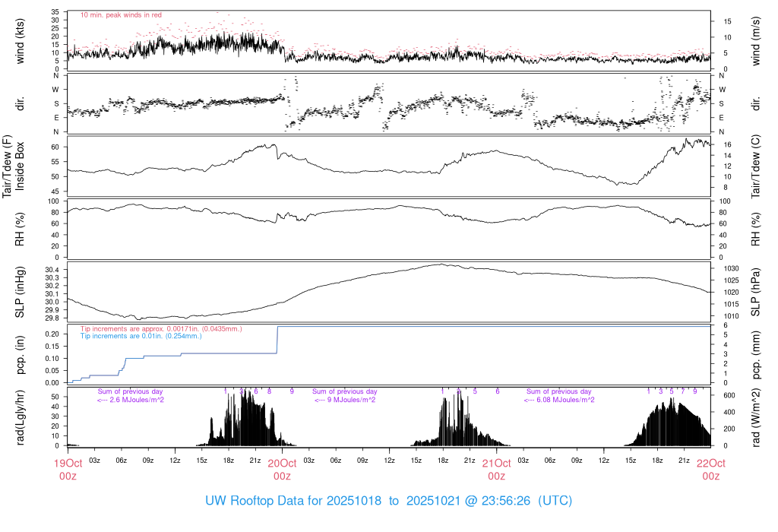Select the 22Oct 00z date label
The width and height of the screenshot is (778, 532).
click(x=710, y=469)
